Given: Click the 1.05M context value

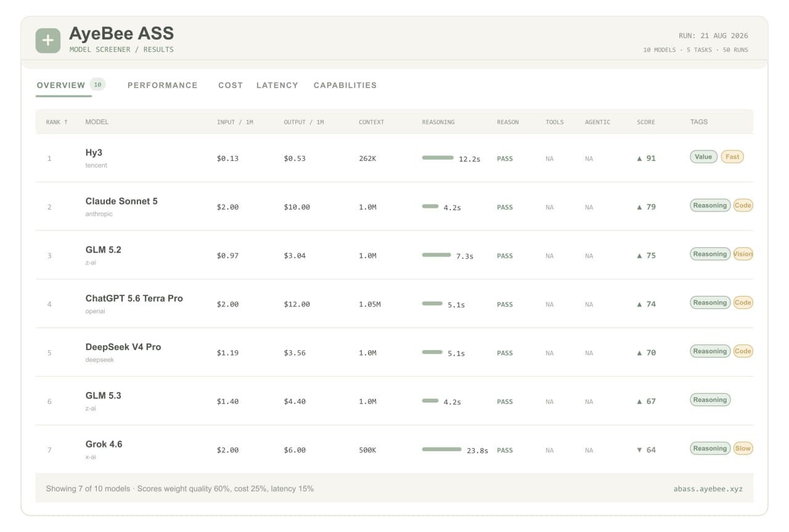Looking at the screenshot, I should 370,305.
